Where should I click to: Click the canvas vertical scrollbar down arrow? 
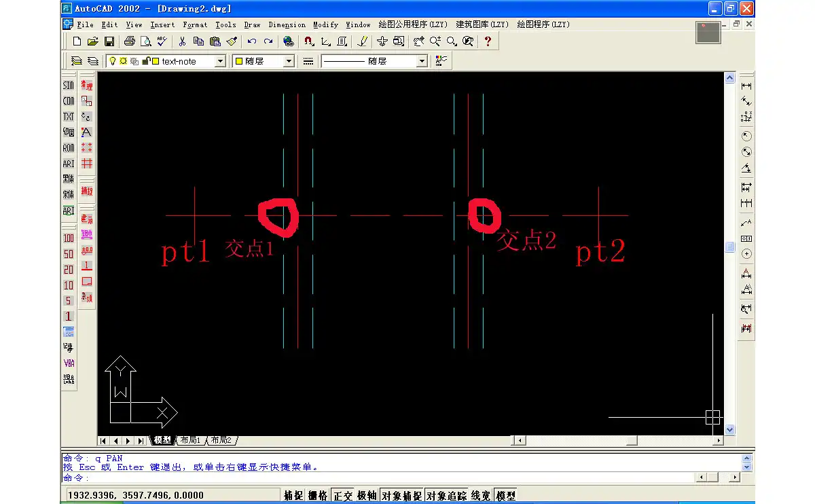coord(730,429)
